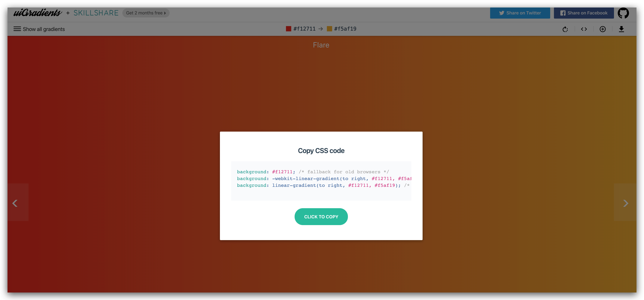Click the Twitter bird icon
Screen dimensions: 644x300
point(502,13)
